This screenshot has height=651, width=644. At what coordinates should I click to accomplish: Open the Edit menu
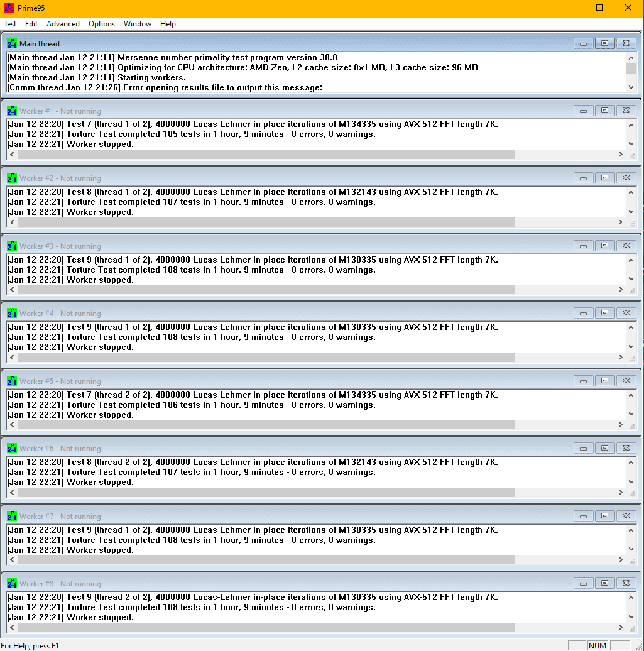[x=31, y=24]
